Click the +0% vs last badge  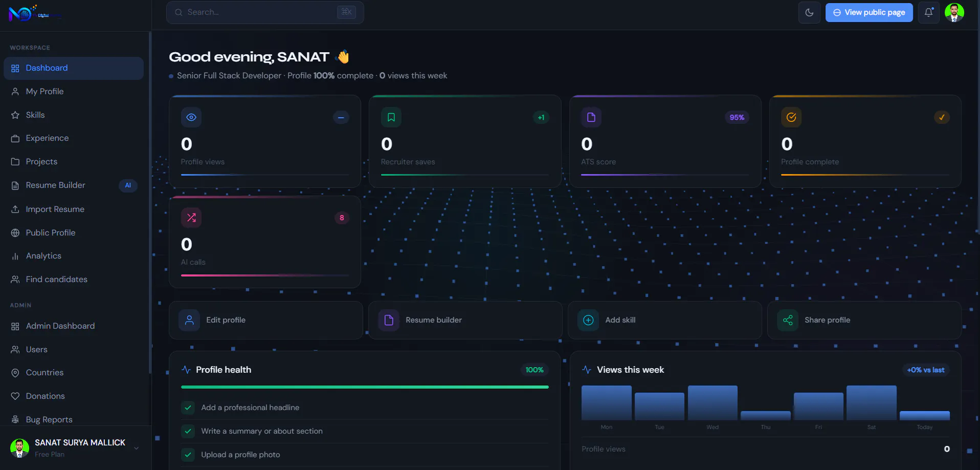click(x=926, y=370)
